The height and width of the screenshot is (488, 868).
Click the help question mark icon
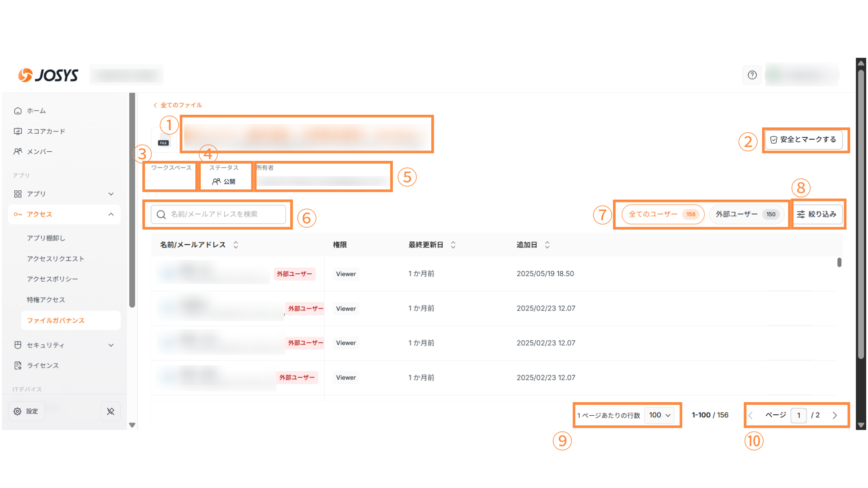[752, 75]
